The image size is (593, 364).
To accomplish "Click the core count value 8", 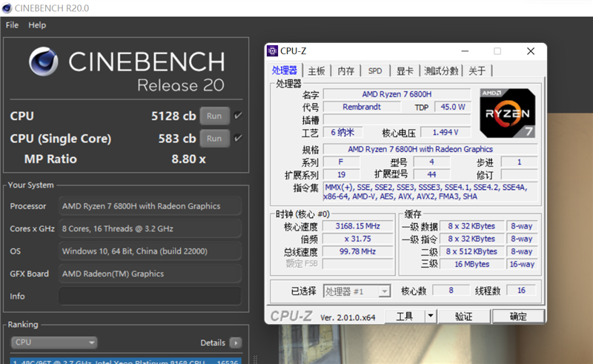I will pos(451,290).
